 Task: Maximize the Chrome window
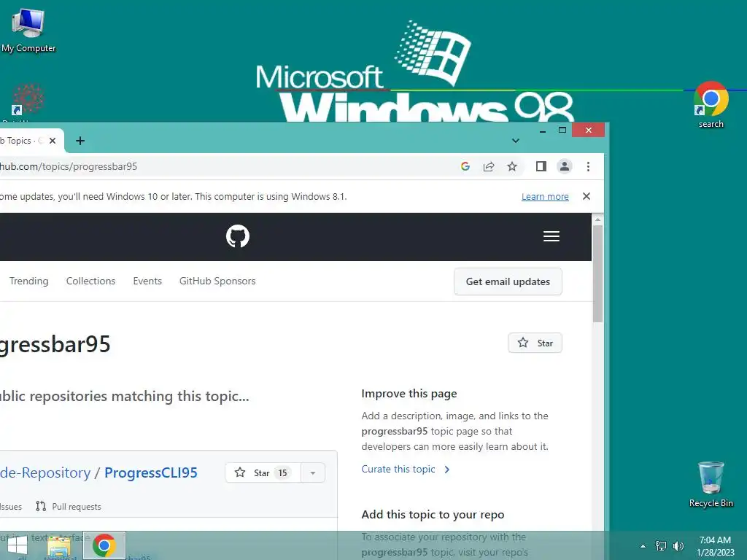(x=562, y=130)
